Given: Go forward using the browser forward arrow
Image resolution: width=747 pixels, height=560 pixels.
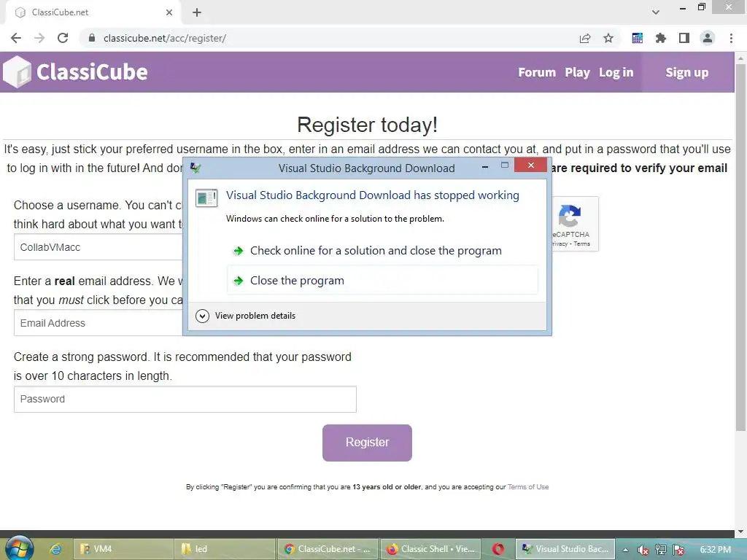Looking at the screenshot, I should pos(39,38).
